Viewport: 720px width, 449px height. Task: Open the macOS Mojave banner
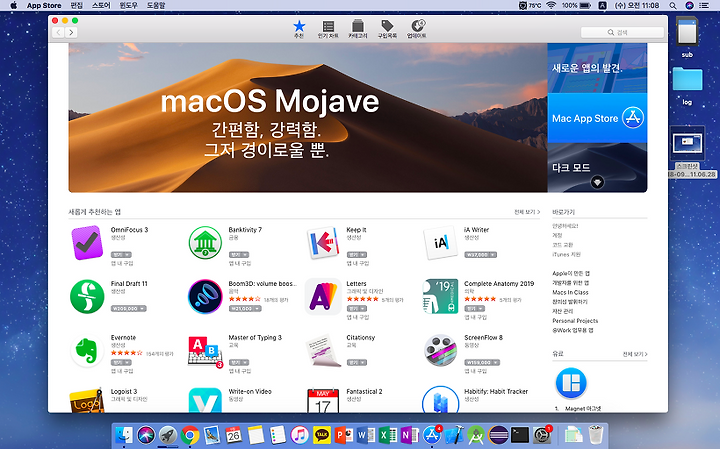(x=308, y=118)
